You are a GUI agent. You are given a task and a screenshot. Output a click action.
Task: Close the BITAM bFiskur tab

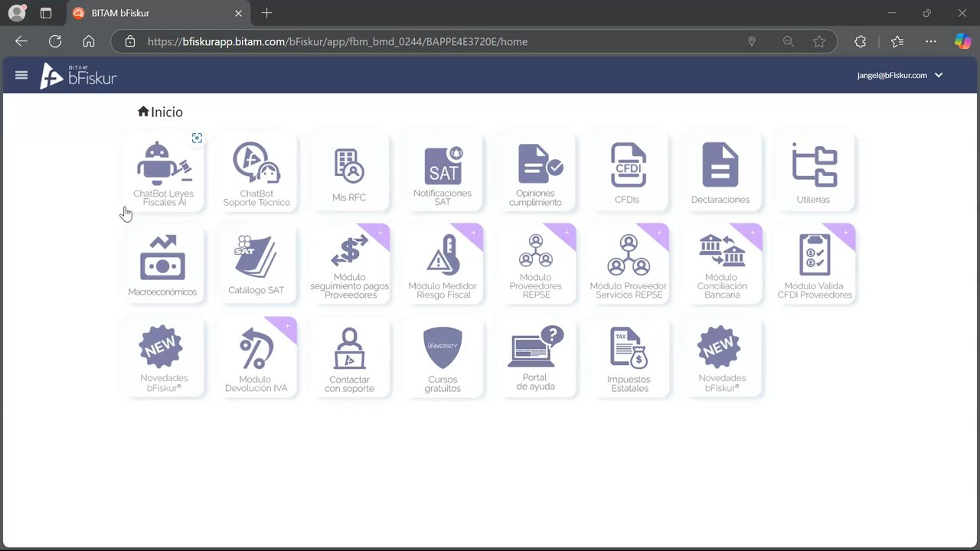(238, 13)
